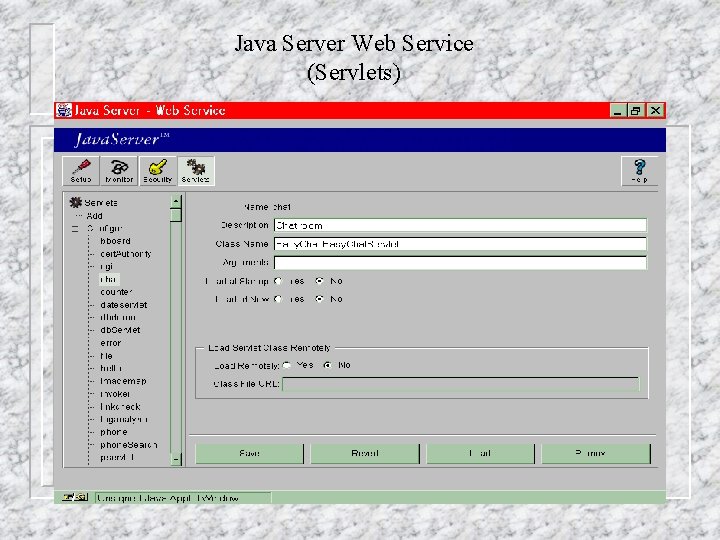
Task: Select the cgi servlet
Action: coord(107,267)
